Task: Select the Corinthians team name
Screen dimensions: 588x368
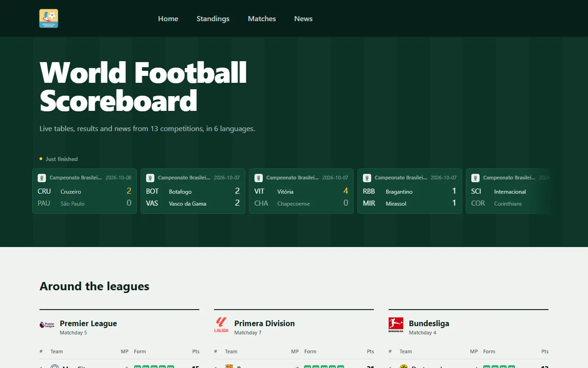Action: [508, 203]
